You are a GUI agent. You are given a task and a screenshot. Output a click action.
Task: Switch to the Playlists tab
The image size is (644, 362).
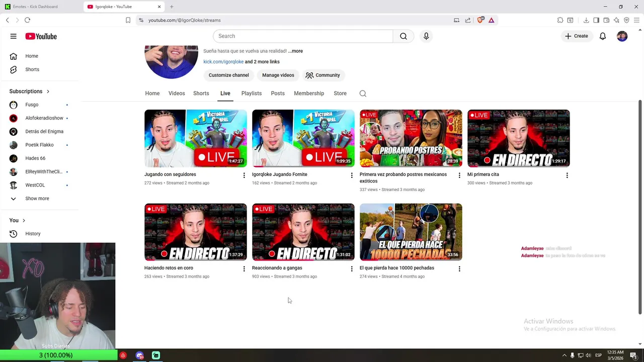pos(252,94)
